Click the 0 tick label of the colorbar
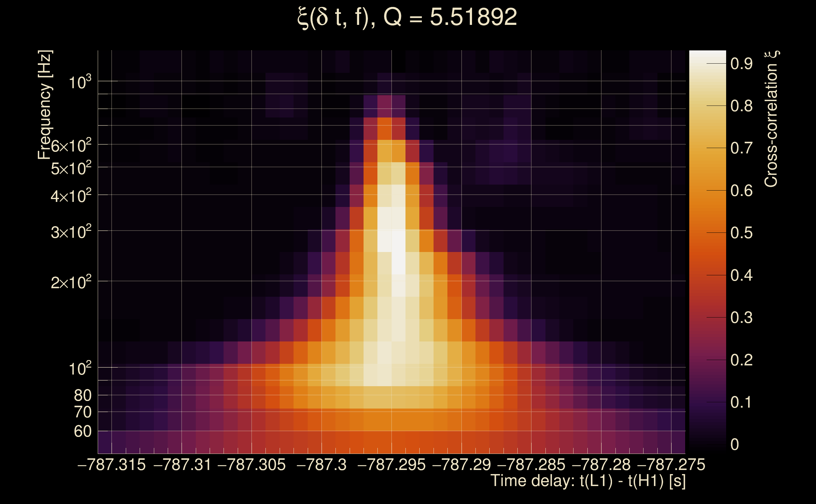This screenshot has width=816, height=504. click(x=734, y=444)
